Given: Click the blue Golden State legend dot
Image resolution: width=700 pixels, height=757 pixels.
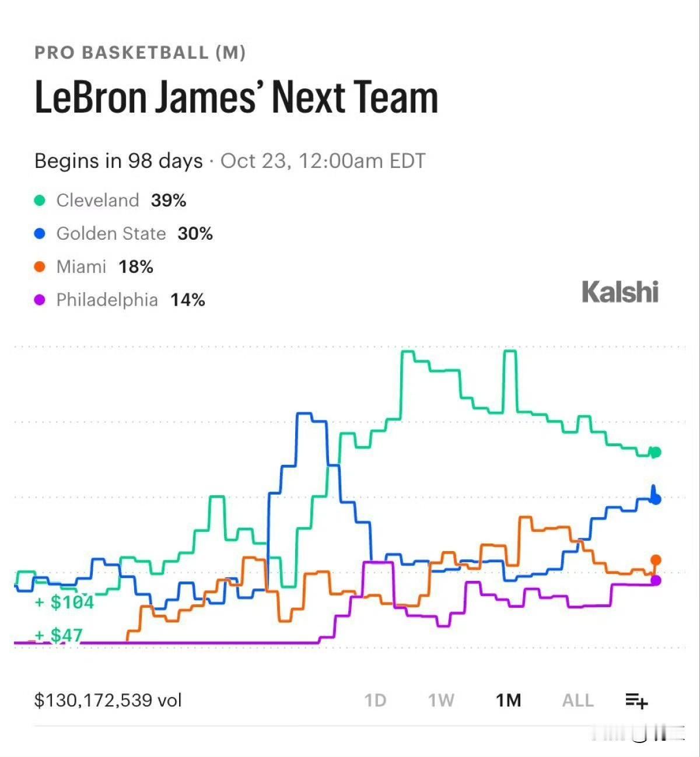Looking at the screenshot, I should point(40,234).
